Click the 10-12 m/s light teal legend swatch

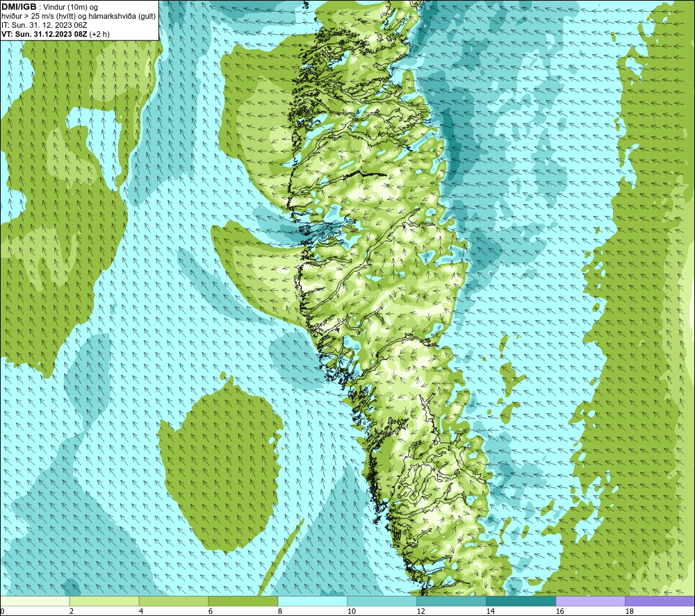pos(382,601)
